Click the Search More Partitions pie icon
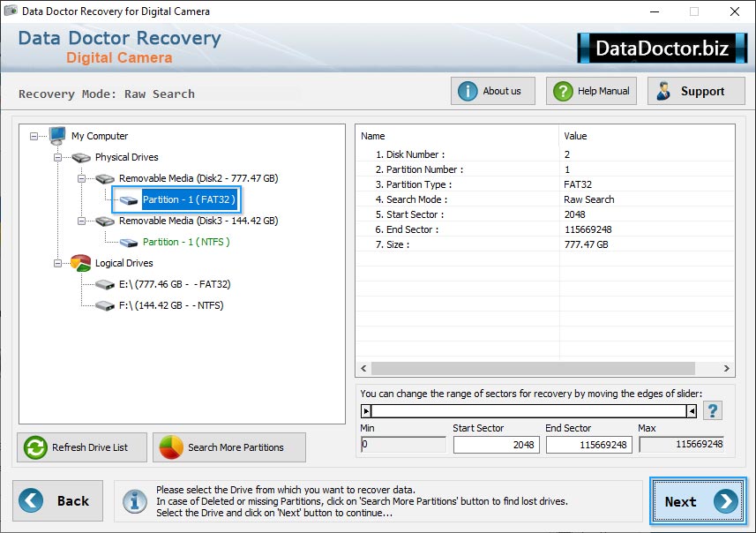 tap(171, 447)
